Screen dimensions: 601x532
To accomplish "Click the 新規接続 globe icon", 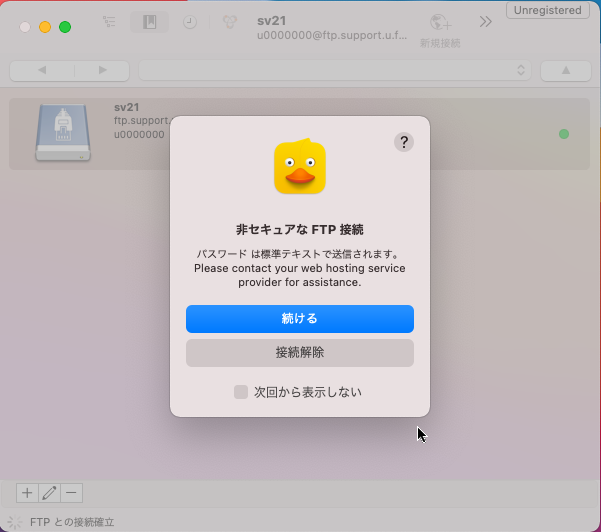I will click(x=440, y=24).
